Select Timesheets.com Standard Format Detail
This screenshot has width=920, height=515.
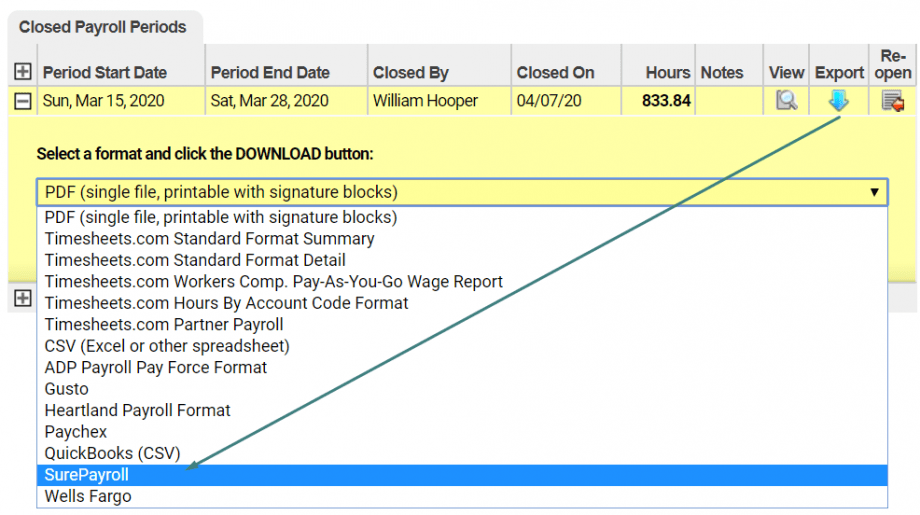[462, 260]
